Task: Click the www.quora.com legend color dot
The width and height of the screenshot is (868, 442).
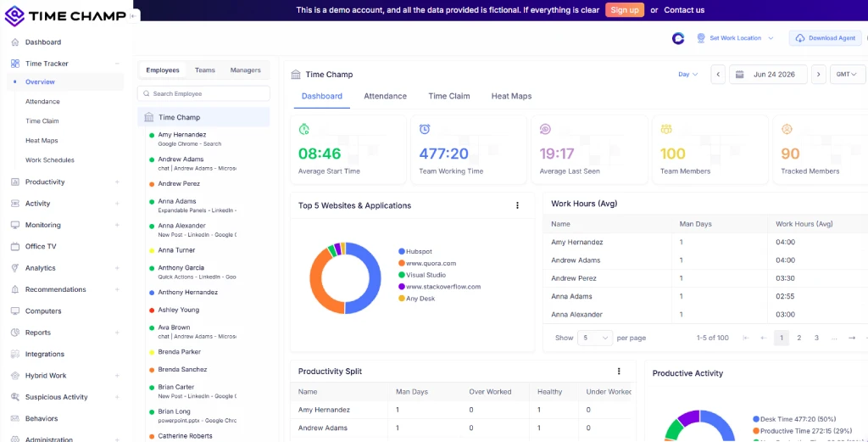Action: pyautogui.click(x=401, y=263)
